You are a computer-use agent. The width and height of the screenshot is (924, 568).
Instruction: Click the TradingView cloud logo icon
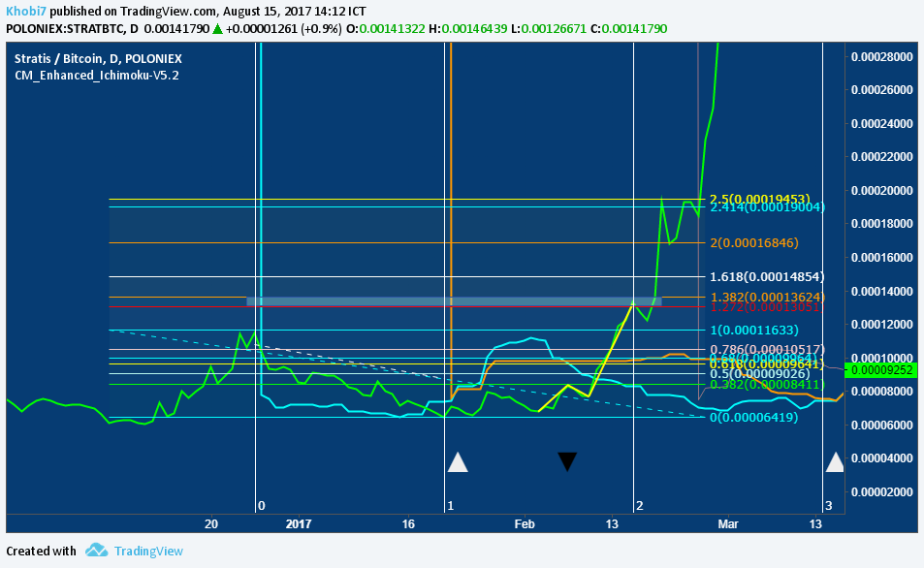tap(96, 551)
